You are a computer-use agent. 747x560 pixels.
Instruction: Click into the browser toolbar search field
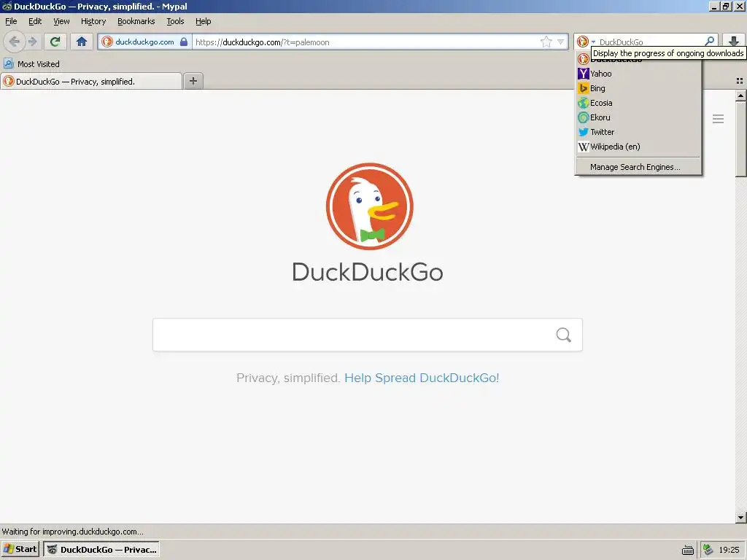point(650,42)
